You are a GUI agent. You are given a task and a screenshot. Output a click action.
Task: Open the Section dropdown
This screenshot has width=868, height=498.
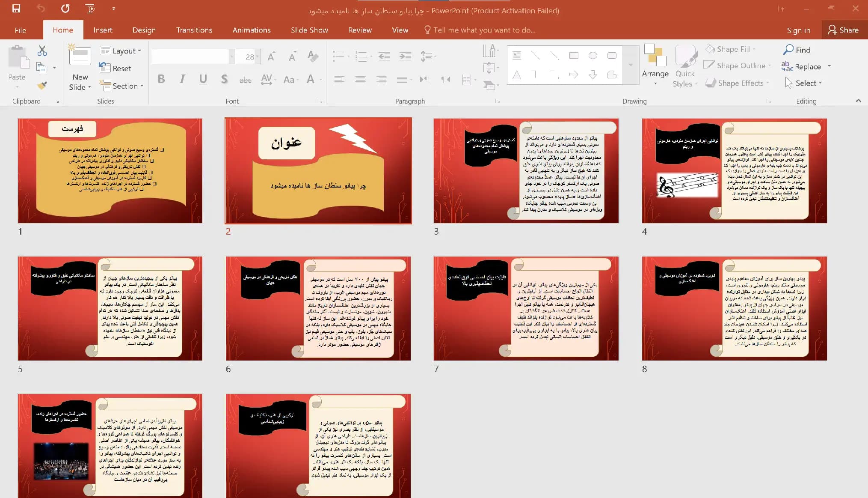point(121,86)
